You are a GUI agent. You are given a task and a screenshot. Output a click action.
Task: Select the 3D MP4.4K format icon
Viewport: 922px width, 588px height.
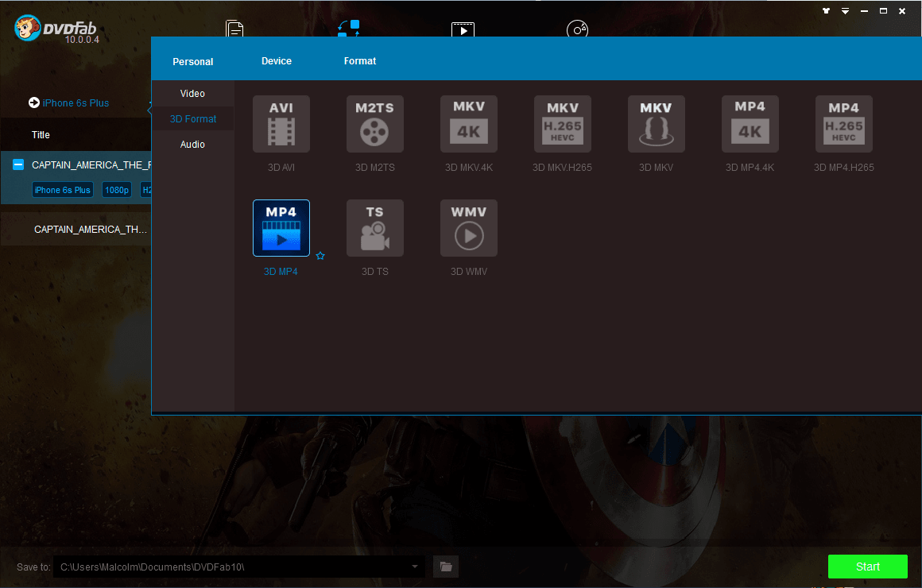(750, 124)
